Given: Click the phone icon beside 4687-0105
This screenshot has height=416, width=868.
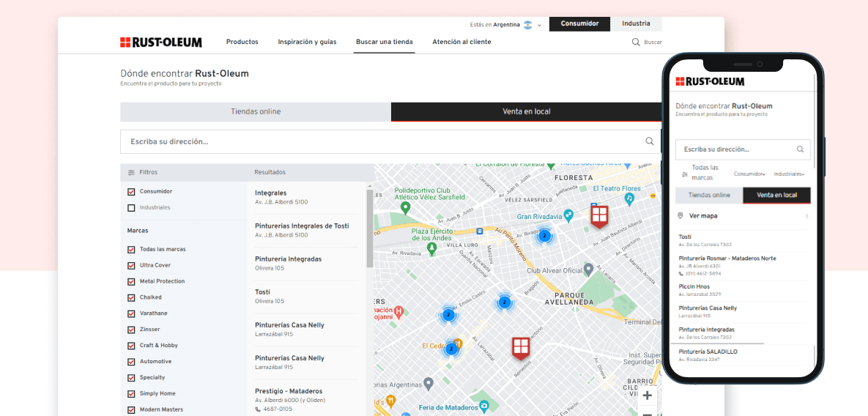Looking at the screenshot, I should click(258, 409).
